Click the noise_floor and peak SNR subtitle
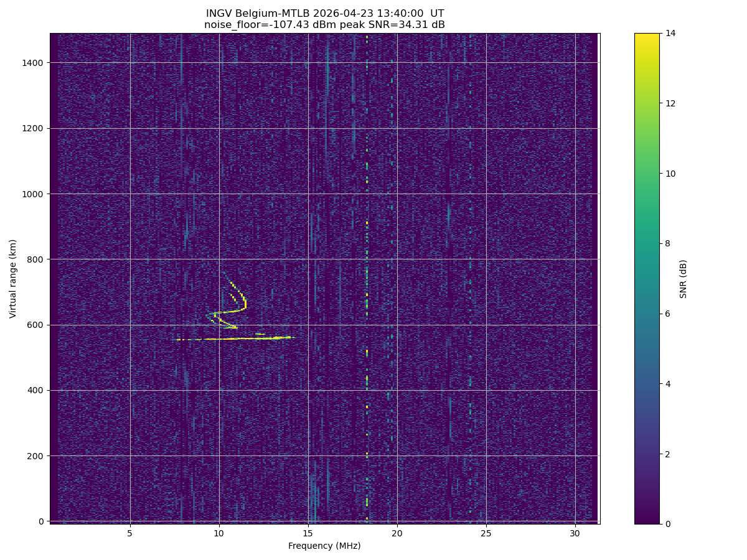The image size is (747, 560). (x=324, y=25)
